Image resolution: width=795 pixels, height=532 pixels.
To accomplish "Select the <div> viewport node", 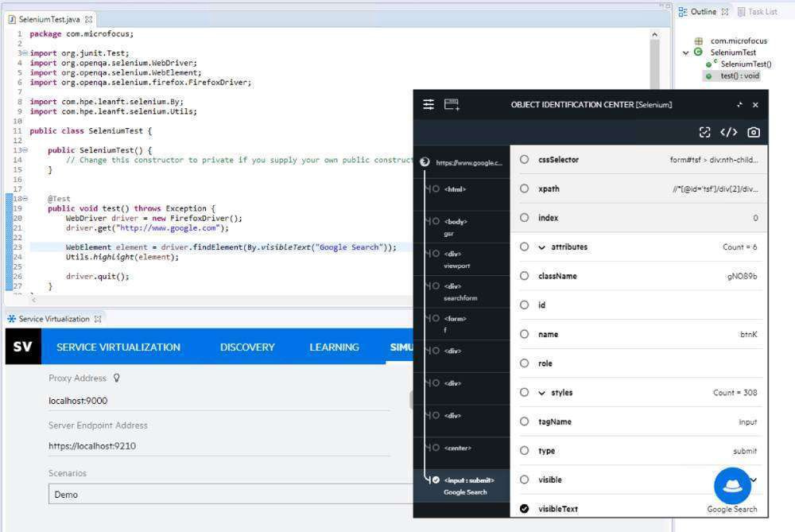I will click(461, 259).
